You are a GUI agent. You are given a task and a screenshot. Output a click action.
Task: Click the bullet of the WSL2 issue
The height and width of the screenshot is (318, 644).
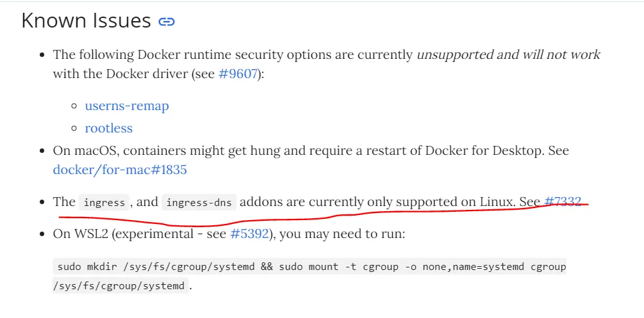42,234
